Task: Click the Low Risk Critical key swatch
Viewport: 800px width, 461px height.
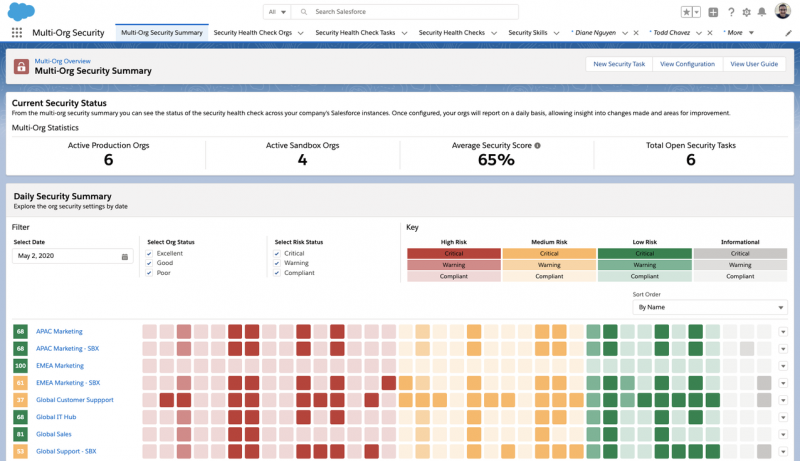Action: 644,253
